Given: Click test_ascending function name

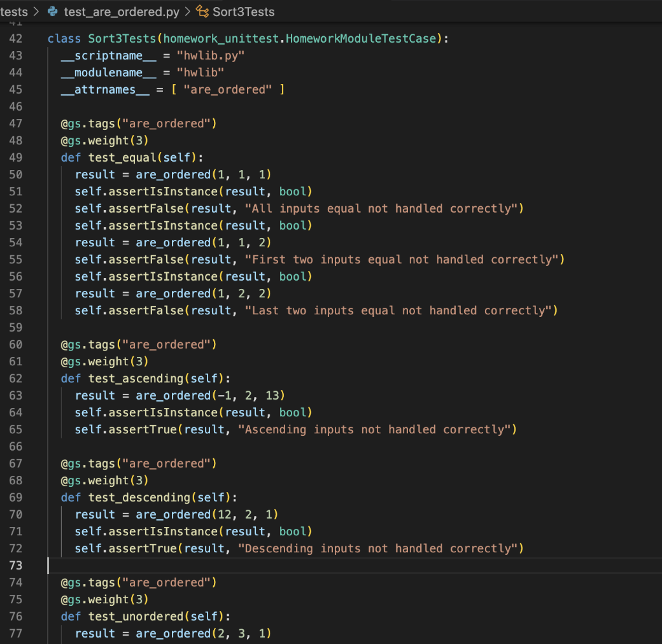Looking at the screenshot, I should pyautogui.click(x=136, y=378).
